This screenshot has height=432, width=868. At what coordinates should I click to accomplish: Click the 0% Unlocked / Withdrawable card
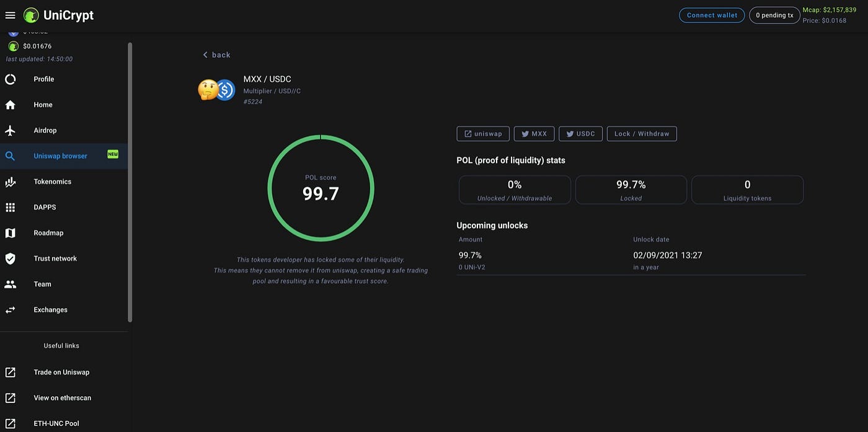coord(515,190)
